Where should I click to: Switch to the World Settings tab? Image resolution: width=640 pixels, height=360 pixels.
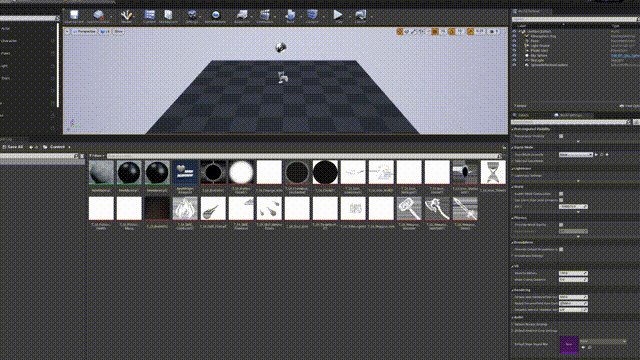(x=568, y=116)
